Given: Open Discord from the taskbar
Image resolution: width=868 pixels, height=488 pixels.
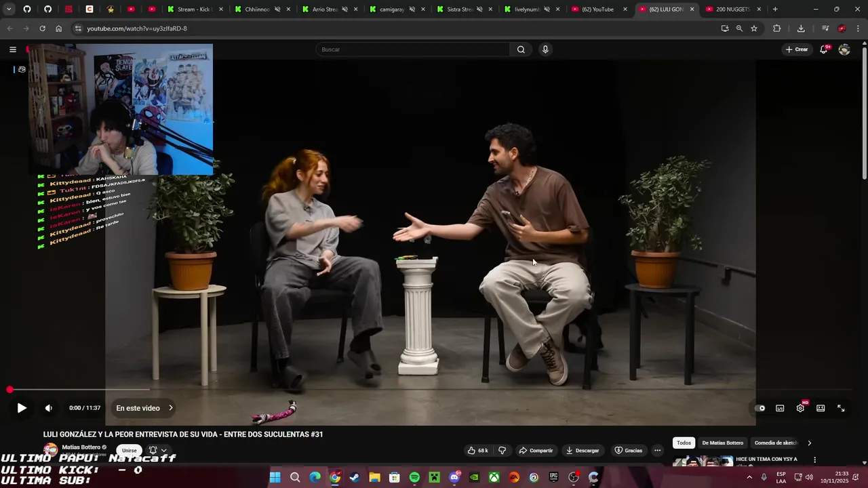Looking at the screenshot, I should coord(454,477).
